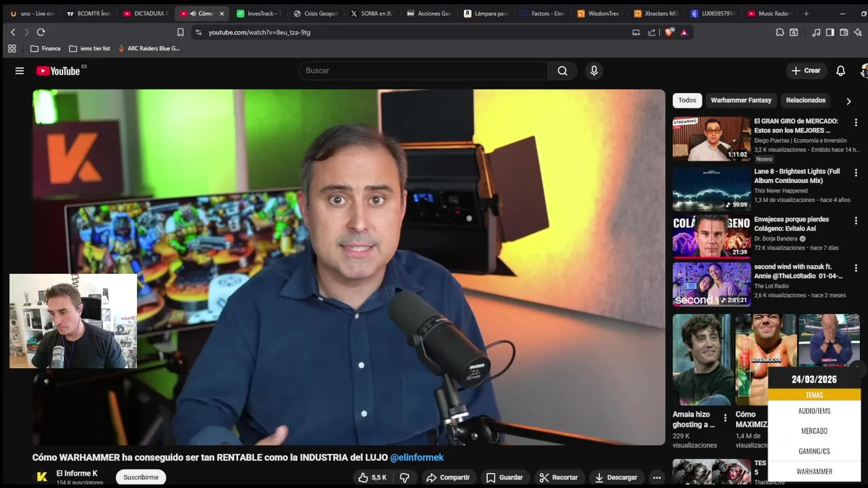The height and width of the screenshot is (488, 868).
Task: Open options for Amaia hizo ghosting short
Action: pyautogui.click(x=725, y=418)
